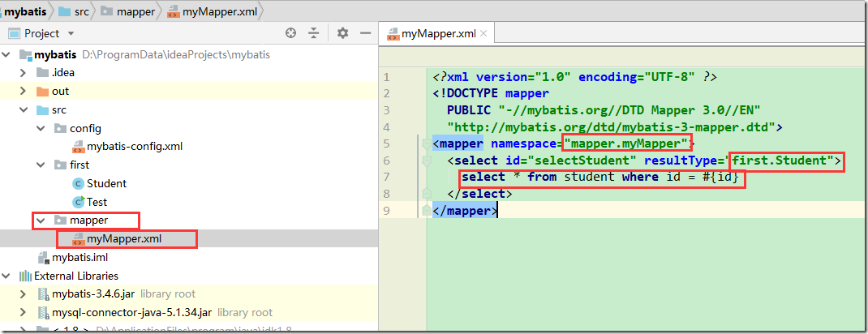Click mybatis-config.xml file icon
The image size is (868, 334).
point(78,147)
